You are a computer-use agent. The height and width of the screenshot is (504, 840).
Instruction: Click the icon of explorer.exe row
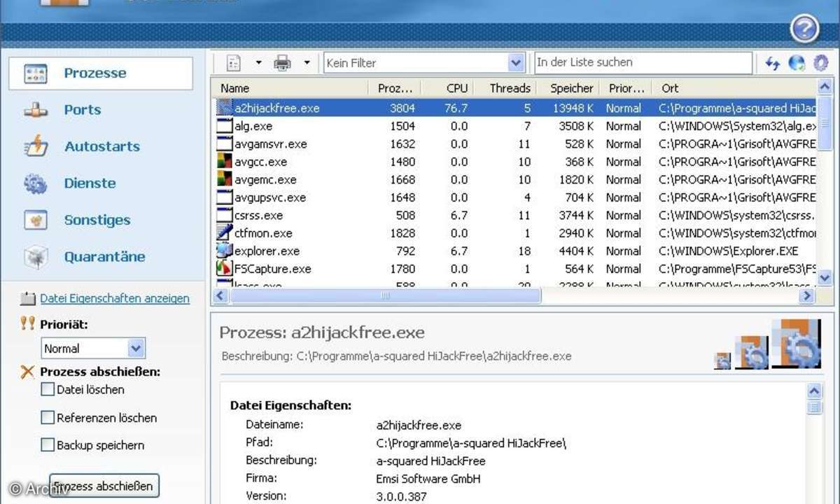(x=224, y=251)
